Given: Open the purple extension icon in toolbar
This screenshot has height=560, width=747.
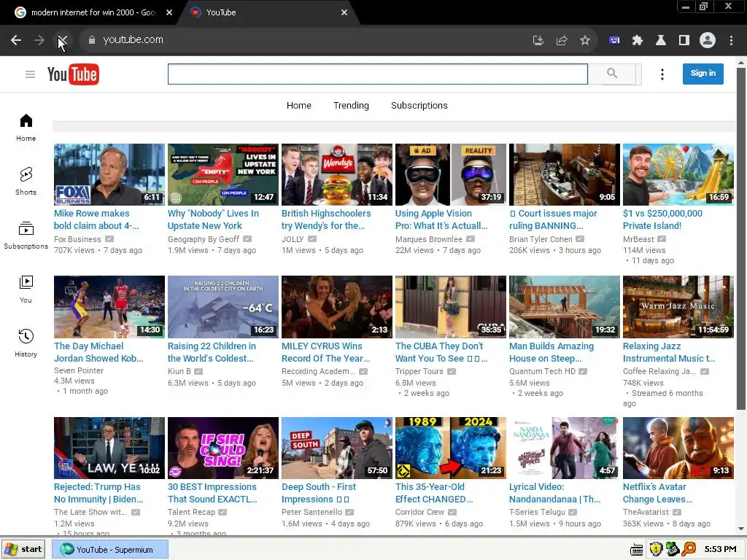Looking at the screenshot, I should pyautogui.click(x=614, y=41).
